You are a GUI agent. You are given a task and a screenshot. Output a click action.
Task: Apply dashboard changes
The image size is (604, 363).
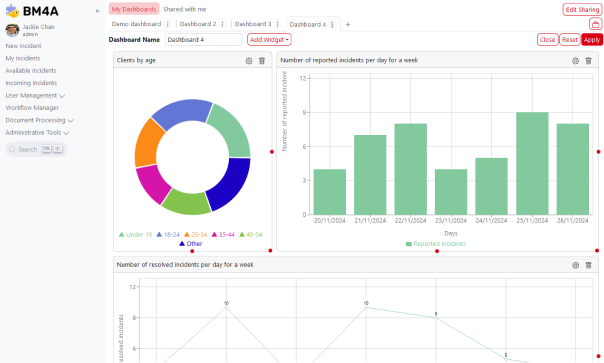point(592,39)
